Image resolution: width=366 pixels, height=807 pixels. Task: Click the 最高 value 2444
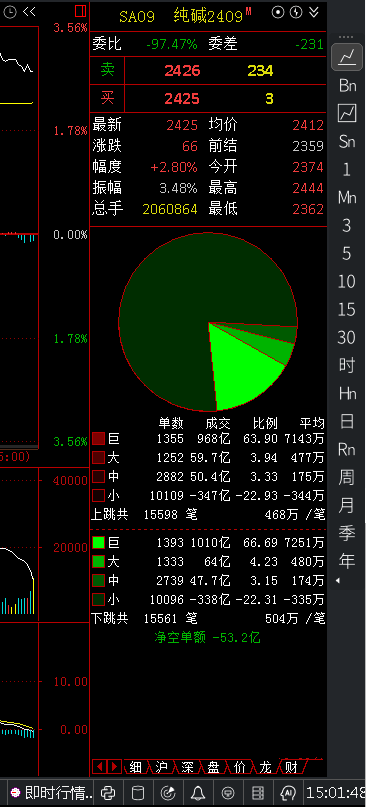pyautogui.click(x=308, y=188)
